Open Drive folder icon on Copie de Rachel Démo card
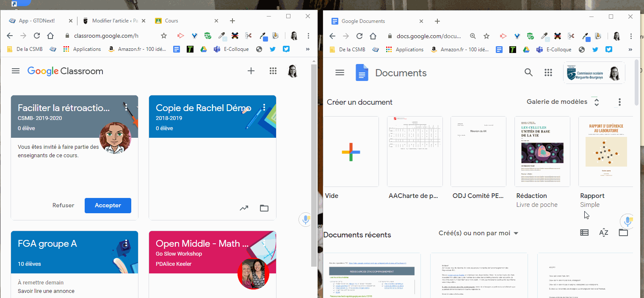Screen dimensions: 644x298 point(264,208)
